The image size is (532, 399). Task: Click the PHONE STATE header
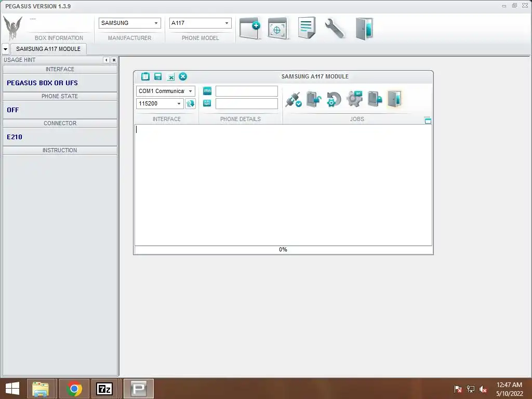(60, 96)
